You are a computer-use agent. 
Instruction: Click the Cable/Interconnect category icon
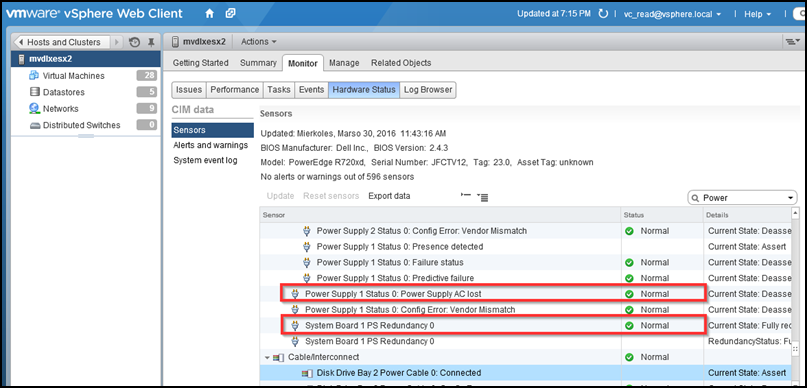click(x=278, y=357)
